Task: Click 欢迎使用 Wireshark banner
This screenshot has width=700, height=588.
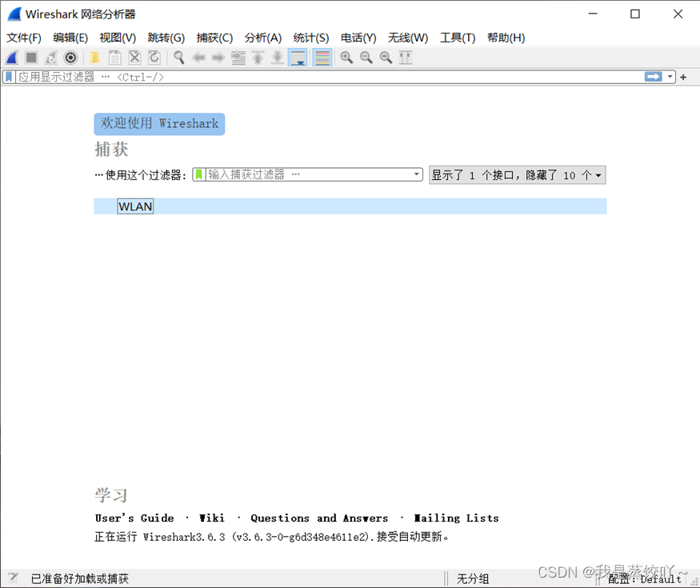Action: [x=159, y=124]
